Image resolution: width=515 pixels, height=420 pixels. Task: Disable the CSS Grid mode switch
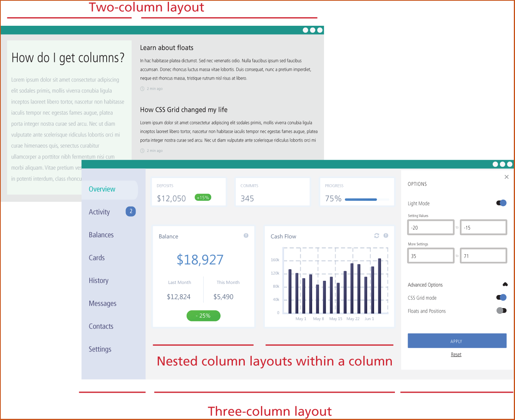tap(501, 297)
